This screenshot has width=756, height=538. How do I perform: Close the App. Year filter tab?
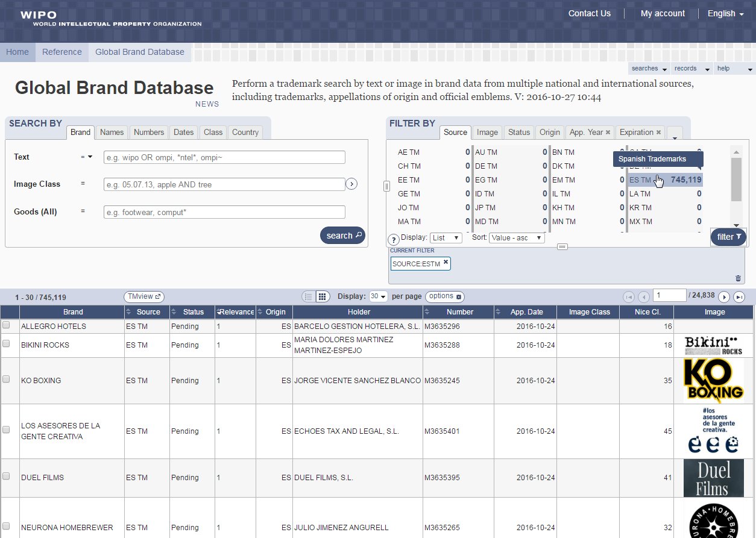pos(608,133)
